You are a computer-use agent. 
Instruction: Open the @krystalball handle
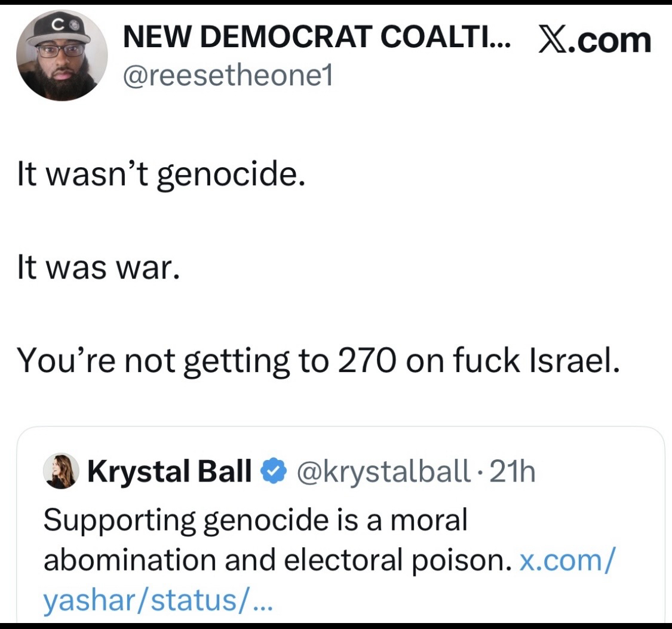point(383,472)
